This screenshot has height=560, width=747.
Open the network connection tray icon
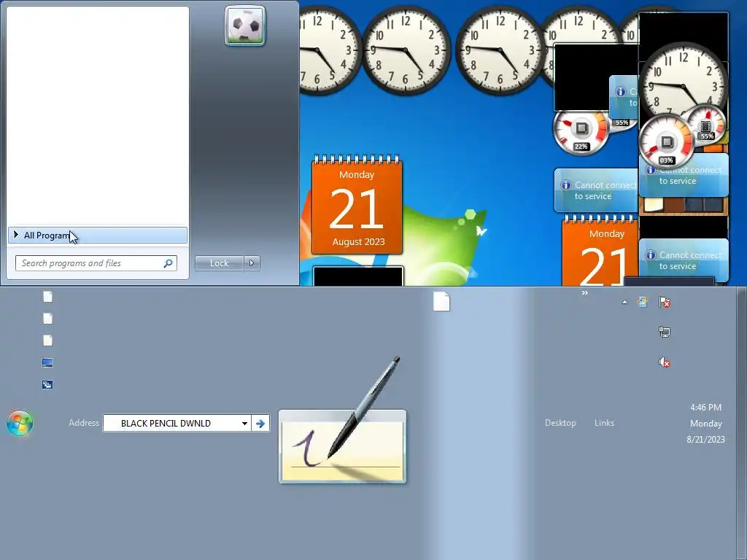pyautogui.click(x=665, y=332)
